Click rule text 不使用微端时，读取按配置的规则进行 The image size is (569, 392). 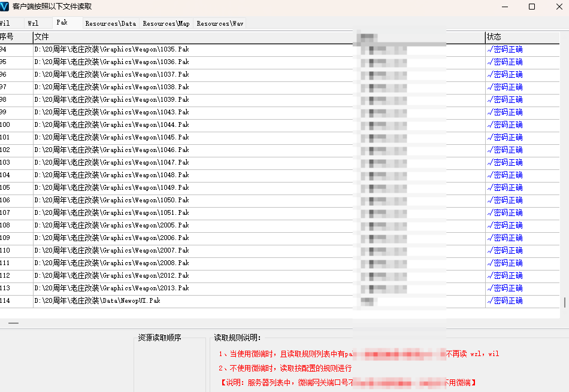pyautogui.click(x=285, y=369)
